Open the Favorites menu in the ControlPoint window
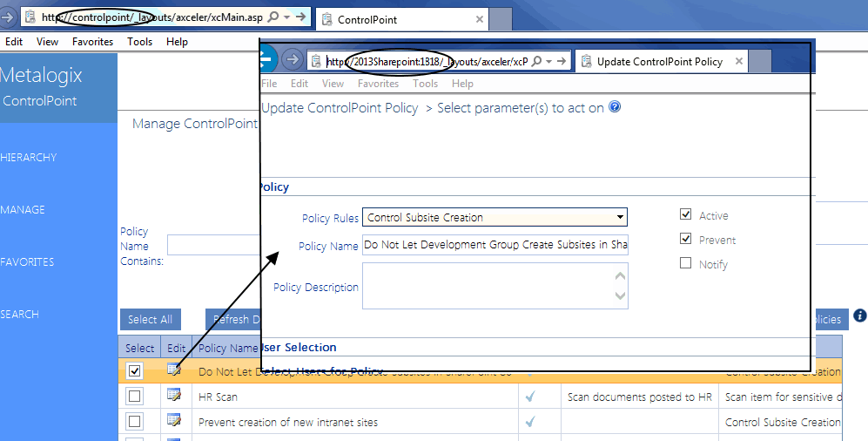 coord(92,42)
